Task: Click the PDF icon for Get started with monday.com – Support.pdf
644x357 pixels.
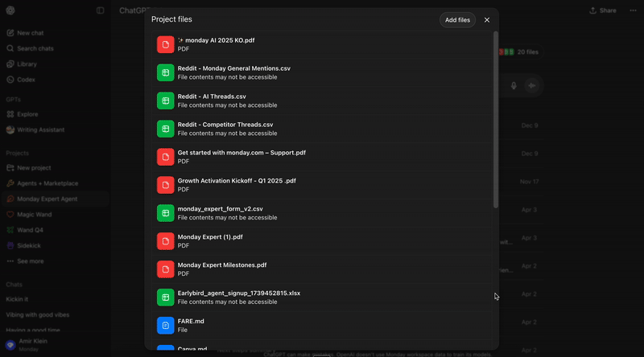Action: pyautogui.click(x=166, y=157)
